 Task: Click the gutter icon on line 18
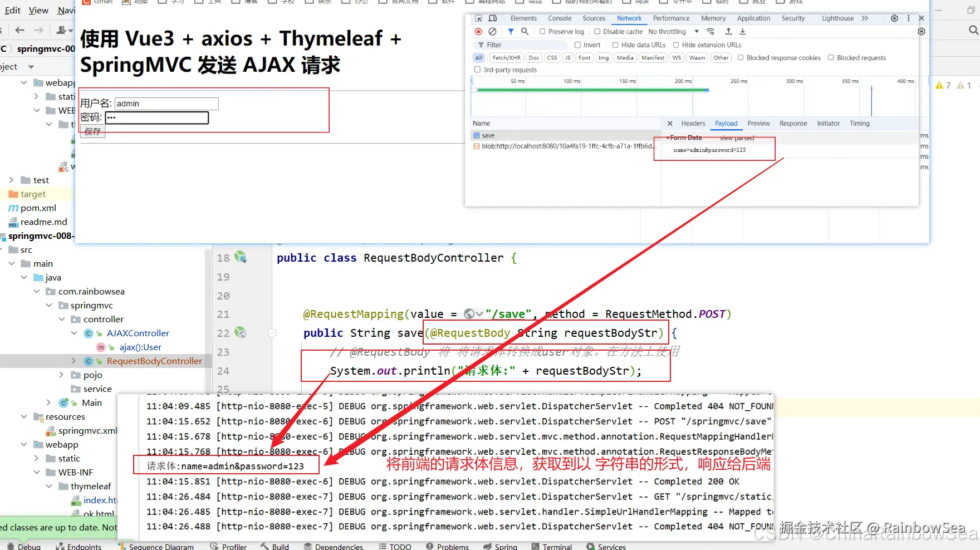coord(241,257)
